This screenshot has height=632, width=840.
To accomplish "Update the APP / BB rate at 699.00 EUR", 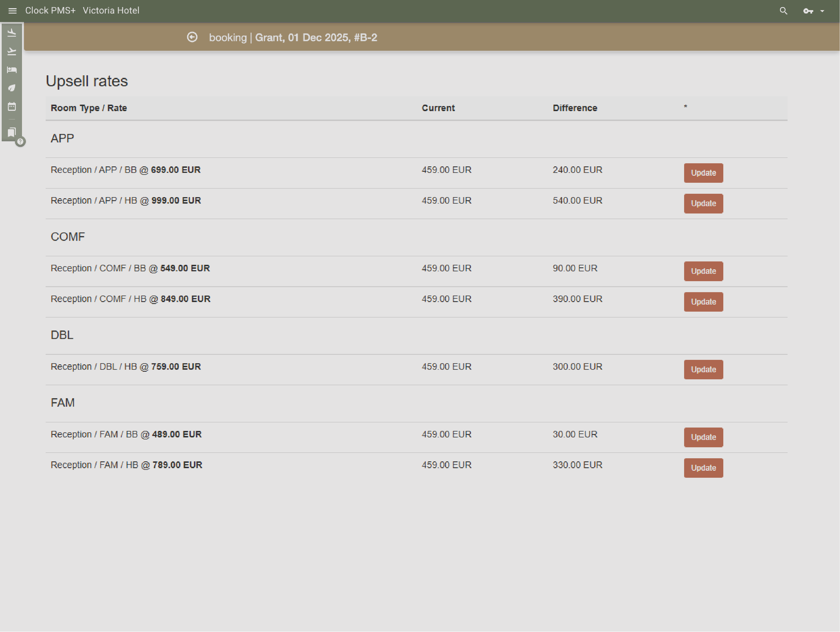I will click(703, 173).
